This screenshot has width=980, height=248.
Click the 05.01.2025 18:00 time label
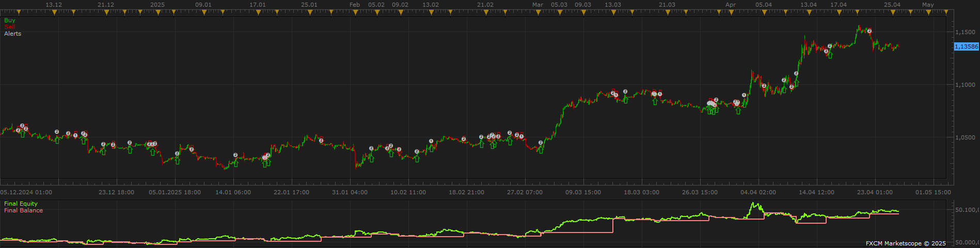(175, 192)
